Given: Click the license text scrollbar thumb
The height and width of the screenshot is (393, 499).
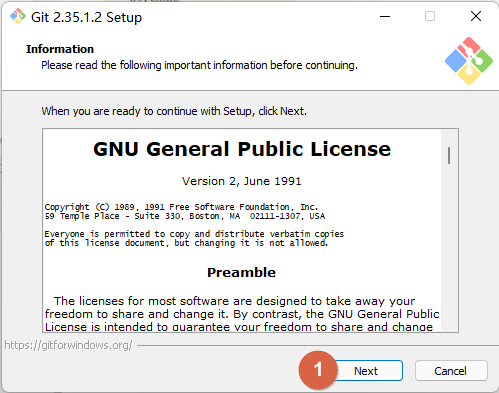Looking at the screenshot, I should 449,155.
